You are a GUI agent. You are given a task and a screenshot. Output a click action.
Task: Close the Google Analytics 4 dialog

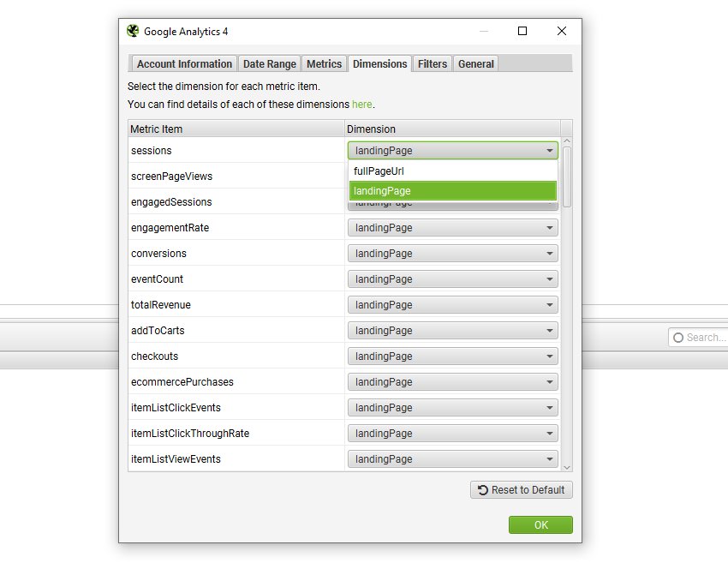tap(562, 31)
